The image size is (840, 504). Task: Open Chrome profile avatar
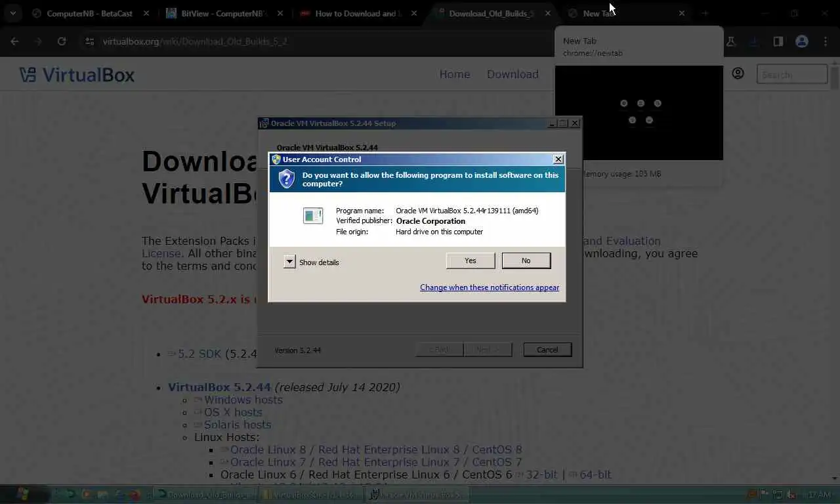coord(802,41)
